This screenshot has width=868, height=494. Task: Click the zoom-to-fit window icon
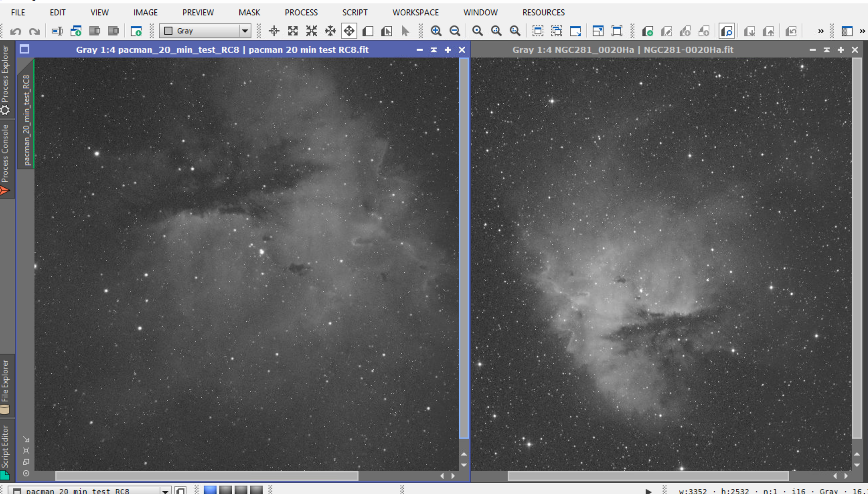pyautogui.click(x=538, y=31)
